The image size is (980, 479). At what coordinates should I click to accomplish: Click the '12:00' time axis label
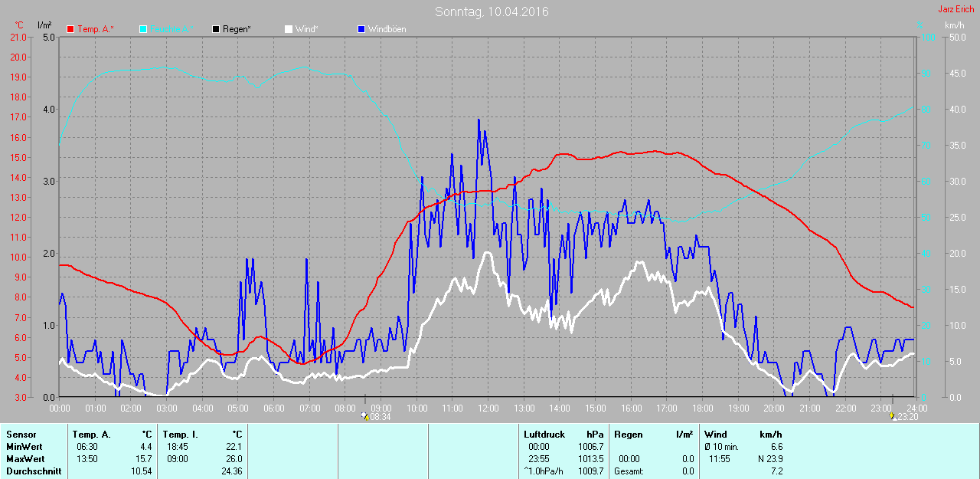(488, 407)
